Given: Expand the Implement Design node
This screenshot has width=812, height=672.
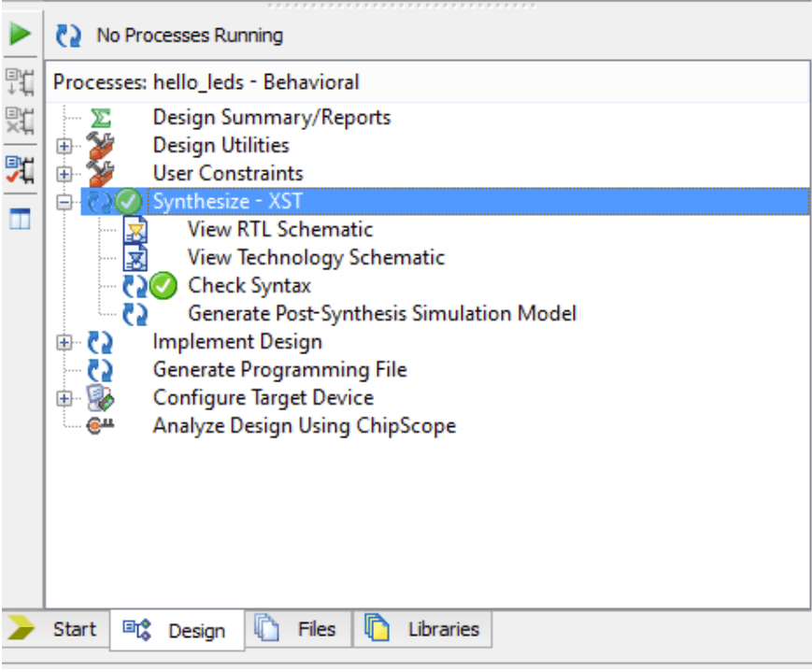Looking at the screenshot, I should (64, 342).
